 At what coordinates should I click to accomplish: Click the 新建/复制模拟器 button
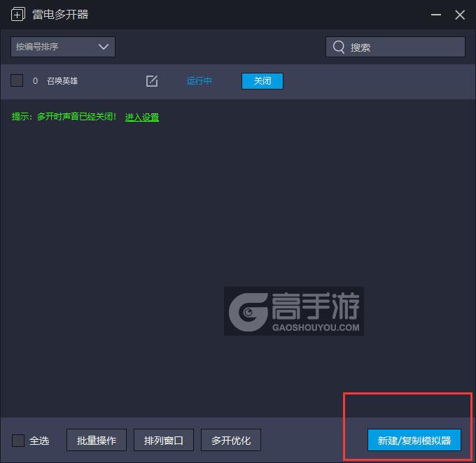pyautogui.click(x=414, y=440)
